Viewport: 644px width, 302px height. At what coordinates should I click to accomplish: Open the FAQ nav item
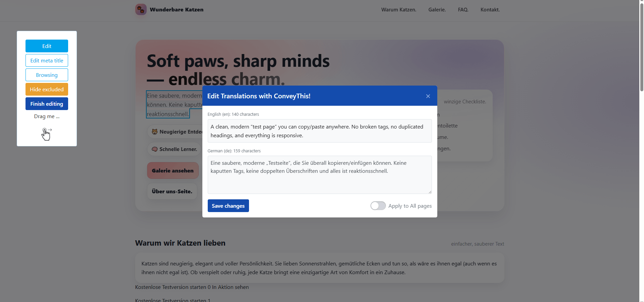463,10
